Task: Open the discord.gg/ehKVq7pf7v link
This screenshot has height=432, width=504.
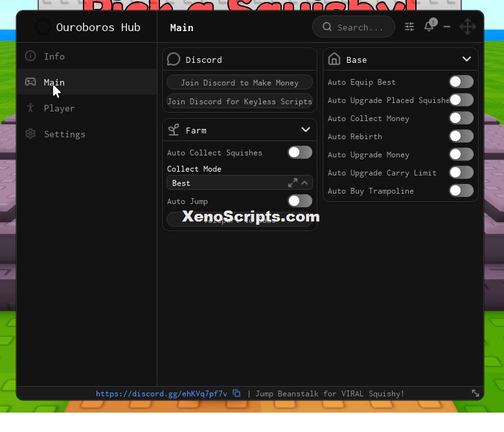Action: [x=161, y=394]
